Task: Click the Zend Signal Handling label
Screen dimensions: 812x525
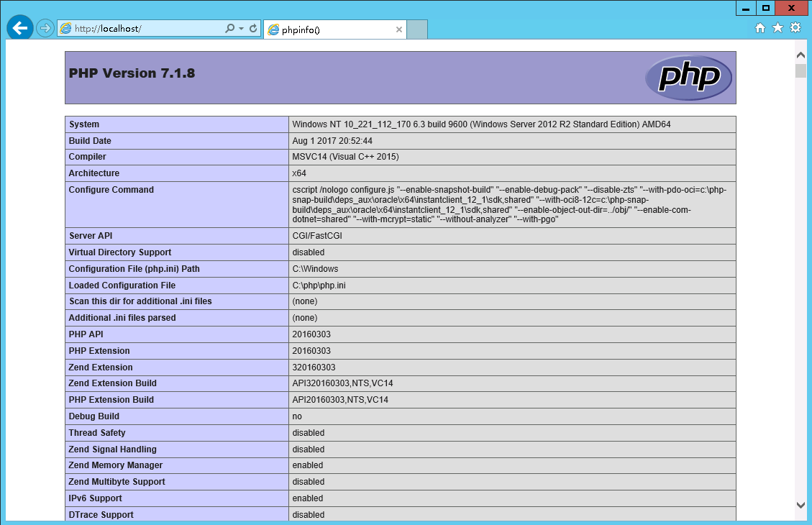Action: [x=112, y=449]
